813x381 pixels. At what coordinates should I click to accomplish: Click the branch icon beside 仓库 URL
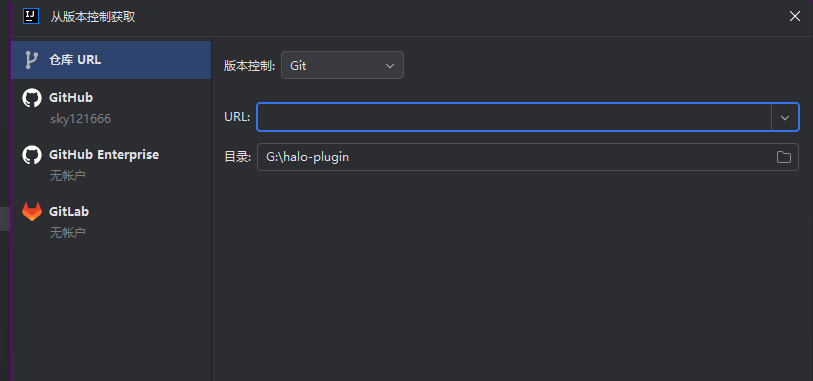31,60
